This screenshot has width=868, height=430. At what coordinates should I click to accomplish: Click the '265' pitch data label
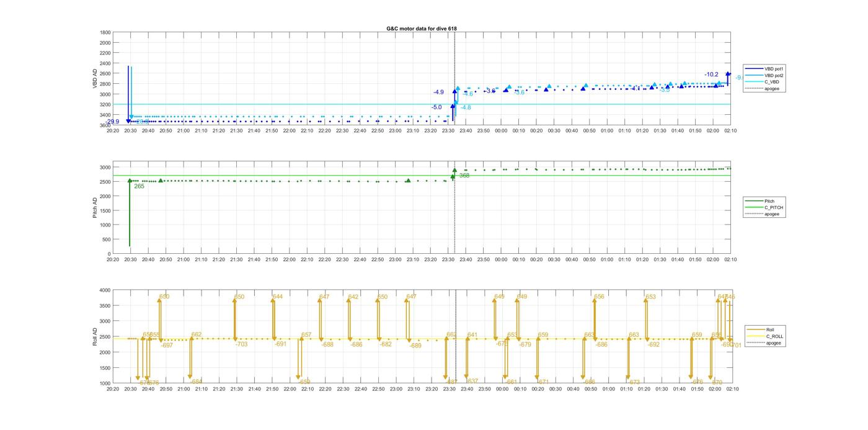139,186
